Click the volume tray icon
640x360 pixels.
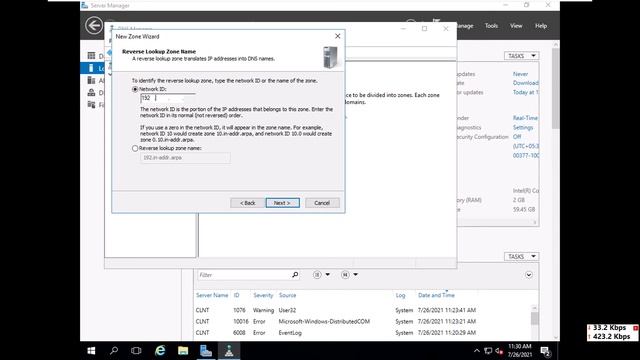click(x=499, y=351)
